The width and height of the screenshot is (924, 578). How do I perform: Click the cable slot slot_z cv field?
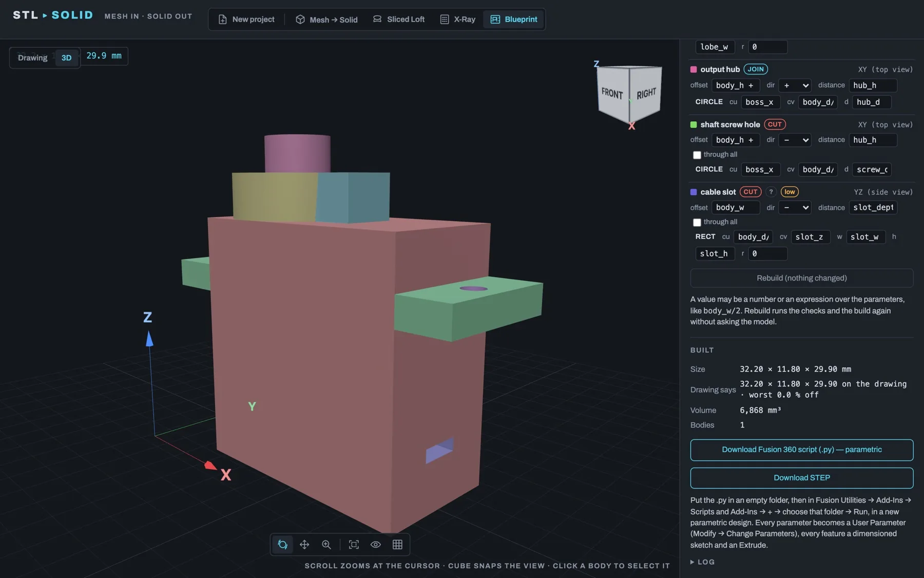pos(811,237)
